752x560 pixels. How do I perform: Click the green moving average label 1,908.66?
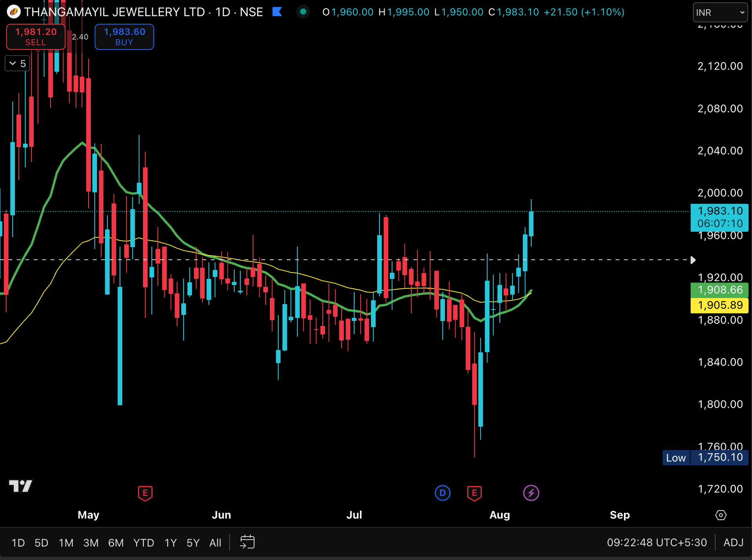[719, 290]
